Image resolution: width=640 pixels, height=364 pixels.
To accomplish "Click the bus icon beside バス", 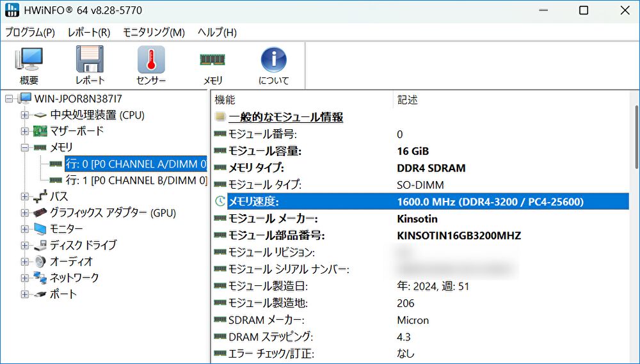I will (x=40, y=196).
